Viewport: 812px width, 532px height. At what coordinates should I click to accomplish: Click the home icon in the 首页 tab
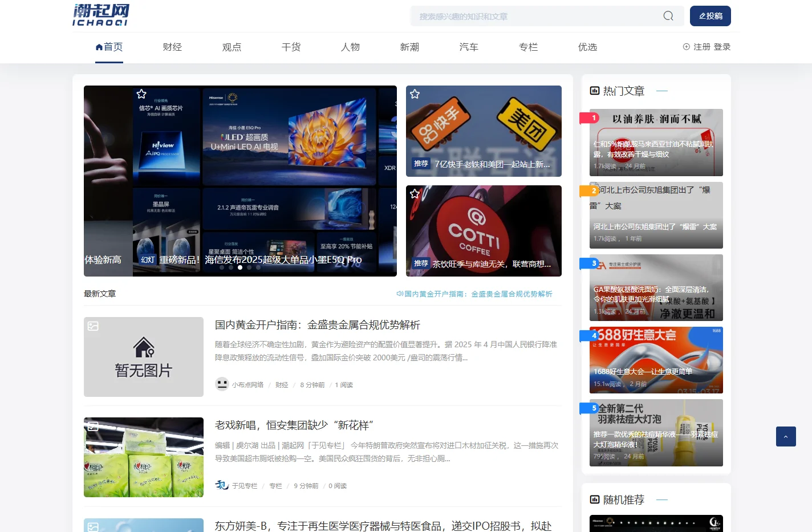(x=99, y=47)
